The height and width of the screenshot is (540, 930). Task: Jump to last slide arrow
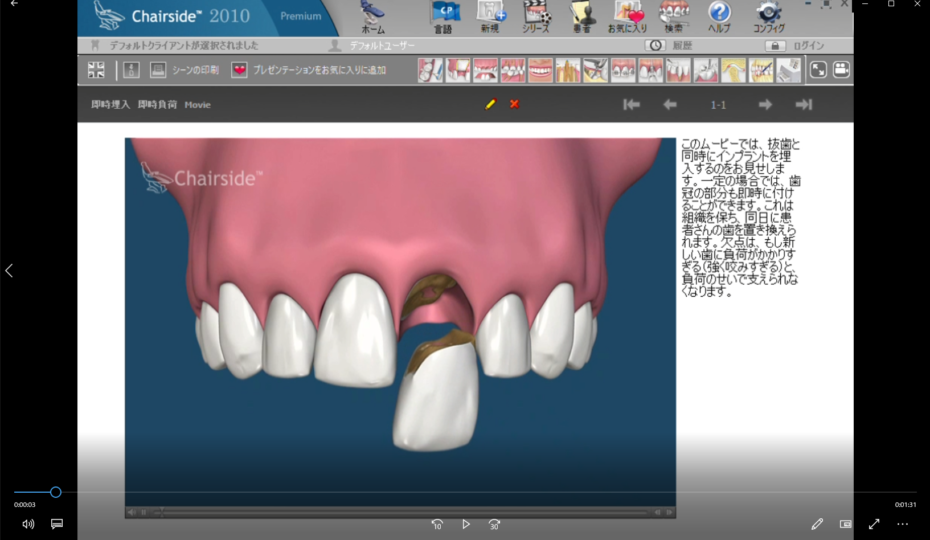[804, 104]
